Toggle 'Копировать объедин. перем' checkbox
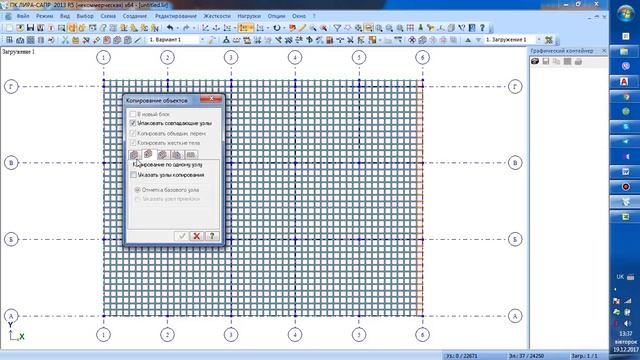 coord(133,133)
